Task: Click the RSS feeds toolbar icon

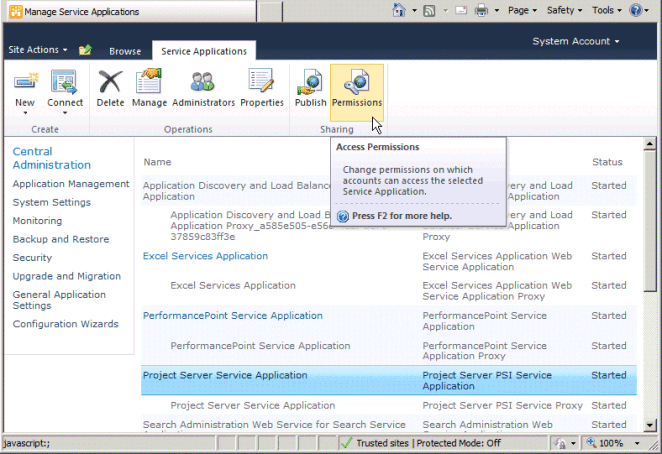Action: click(429, 11)
